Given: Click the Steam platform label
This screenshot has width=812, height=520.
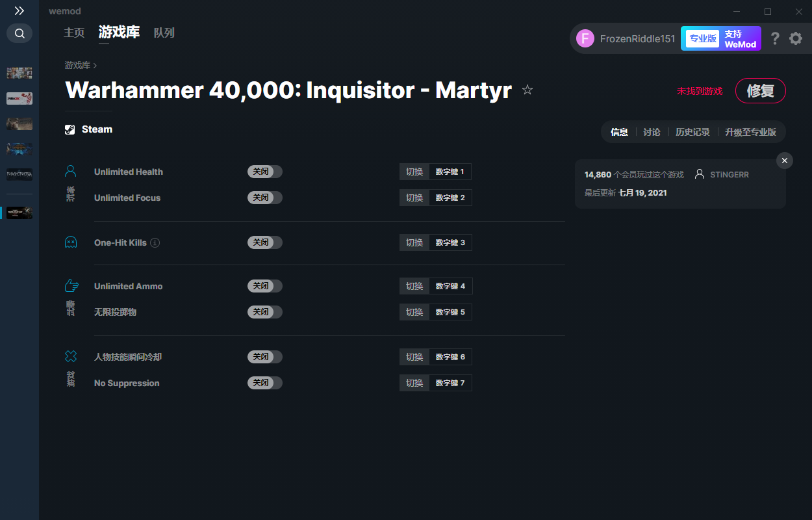Looking at the screenshot, I should (x=97, y=129).
